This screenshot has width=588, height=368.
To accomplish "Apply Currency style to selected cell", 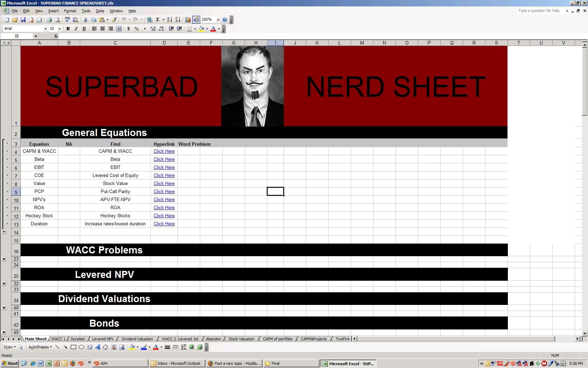I will pos(128,29).
